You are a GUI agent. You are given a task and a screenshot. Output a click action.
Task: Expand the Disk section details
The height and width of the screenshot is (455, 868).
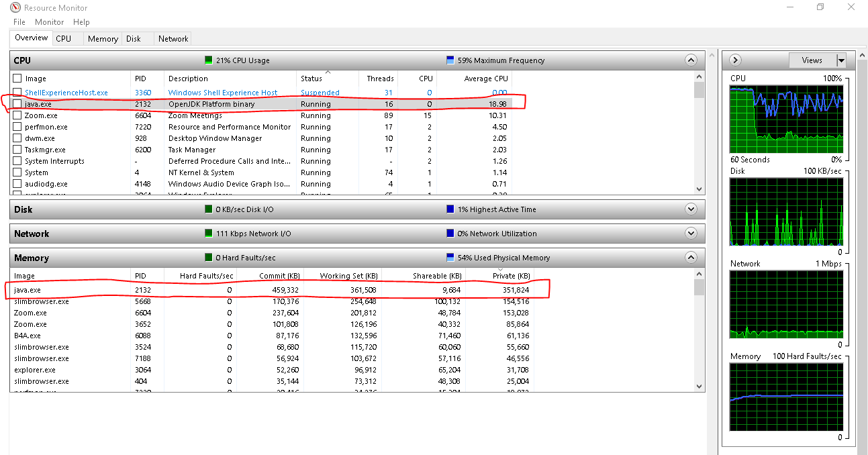[x=691, y=209]
